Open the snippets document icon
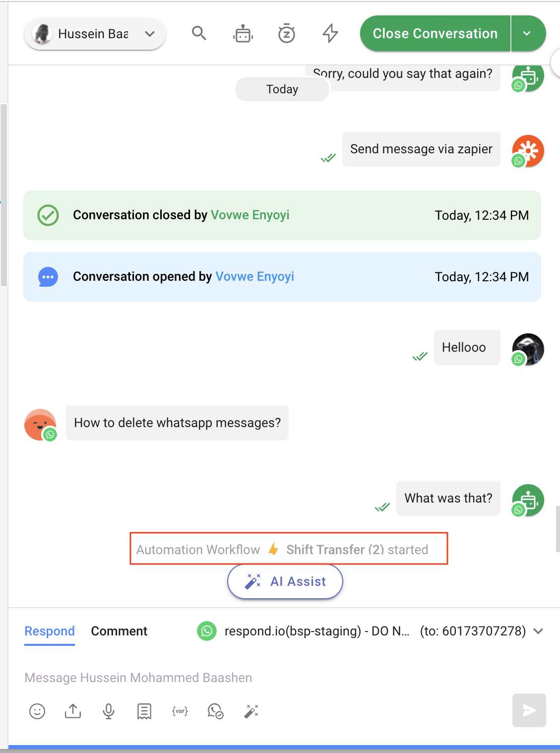 tap(144, 711)
